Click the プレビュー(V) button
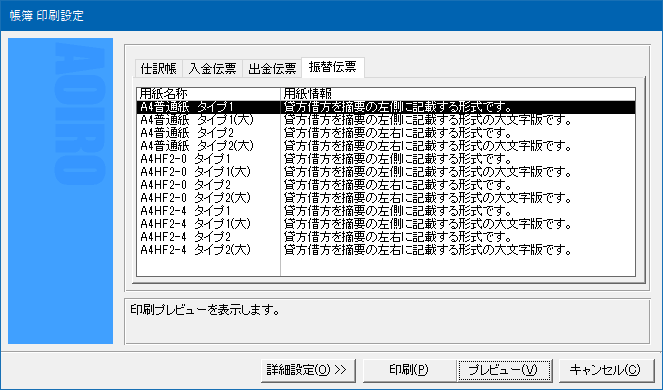The image size is (663, 390). [504, 370]
